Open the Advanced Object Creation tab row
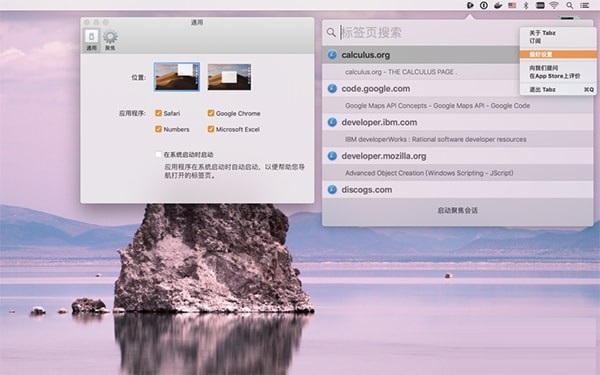600x375 pixels. coord(458,173)
